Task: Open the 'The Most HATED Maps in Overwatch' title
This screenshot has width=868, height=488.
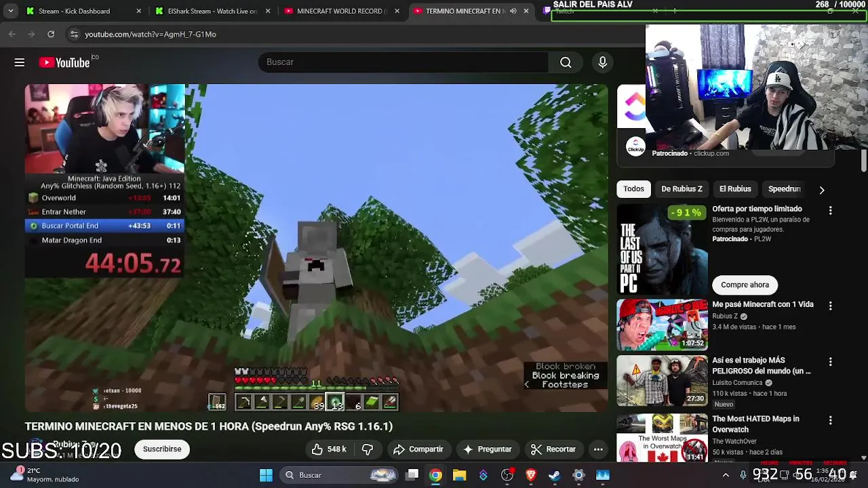Action: 755,424
